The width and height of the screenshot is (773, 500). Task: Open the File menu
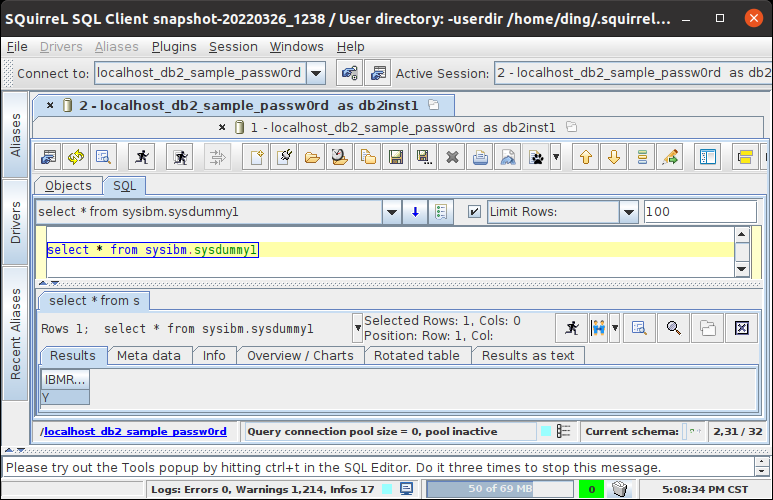(x=17, y=47)
